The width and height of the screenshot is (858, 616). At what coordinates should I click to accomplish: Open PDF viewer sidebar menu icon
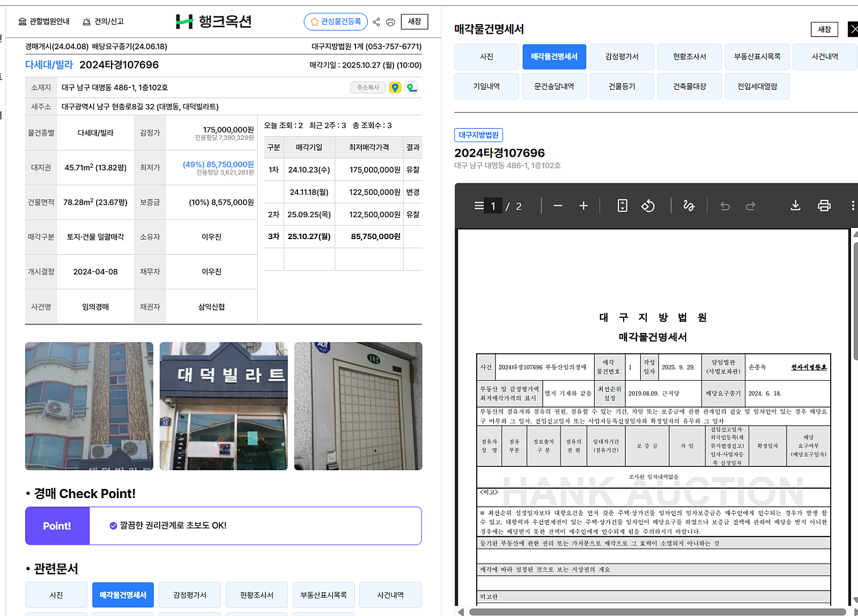[x=478, y=206]
